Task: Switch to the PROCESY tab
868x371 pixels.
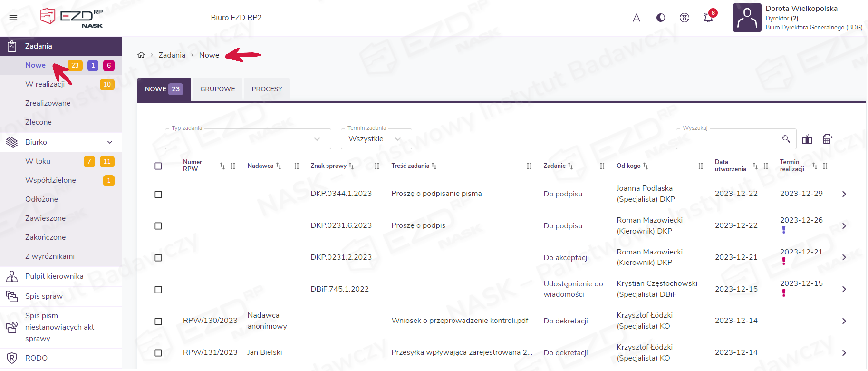Action: (x=267, y=89)
